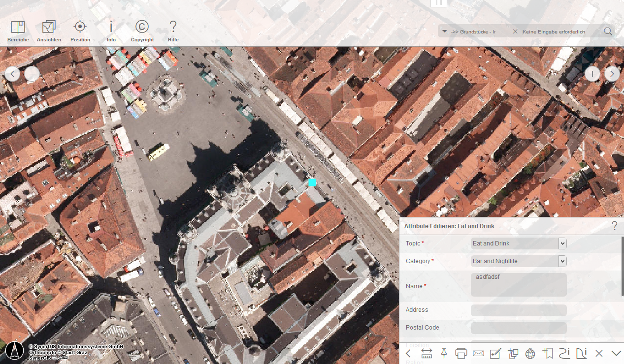Click the Name text field

click(518, 285)
